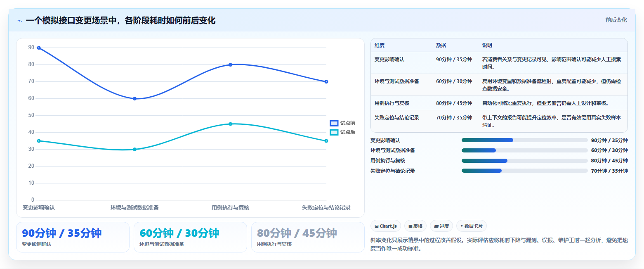This screenshot has width=644, height=269.
Task: Click the progress list label 环境与测试数据准备
Action: pos(393,150)
